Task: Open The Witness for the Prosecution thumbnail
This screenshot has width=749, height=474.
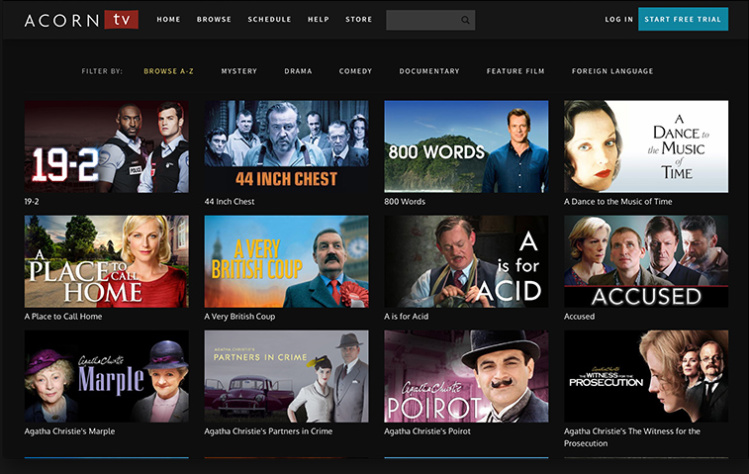Action: pos(646,377)
